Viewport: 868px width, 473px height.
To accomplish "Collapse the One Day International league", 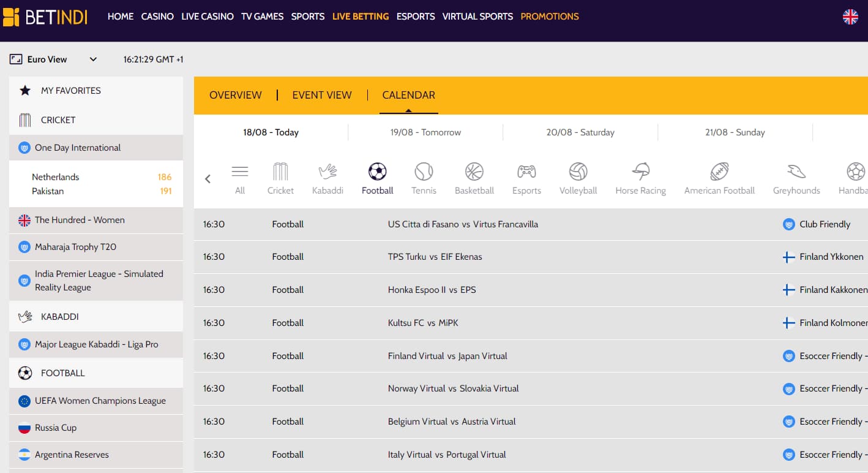I will click(x=96, y=148).
